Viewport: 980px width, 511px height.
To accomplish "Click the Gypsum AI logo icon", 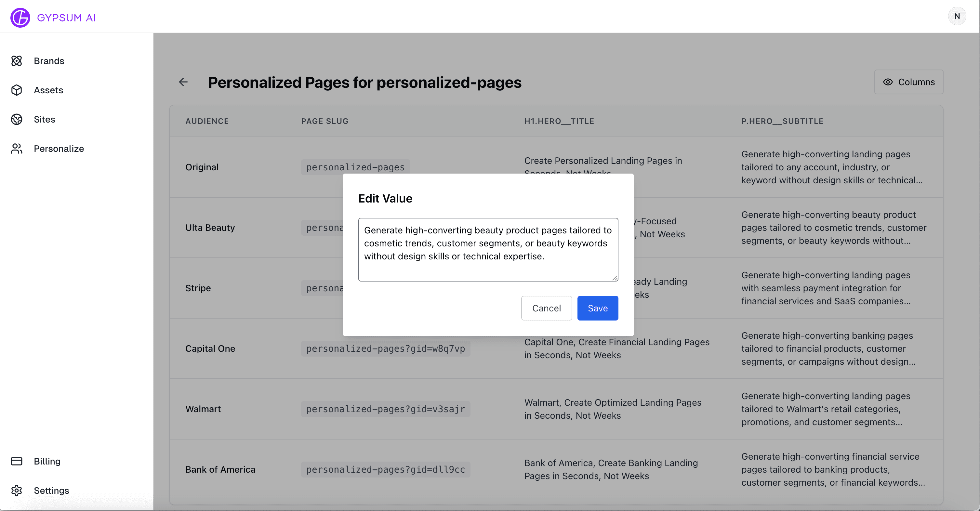I will [20, 18].
